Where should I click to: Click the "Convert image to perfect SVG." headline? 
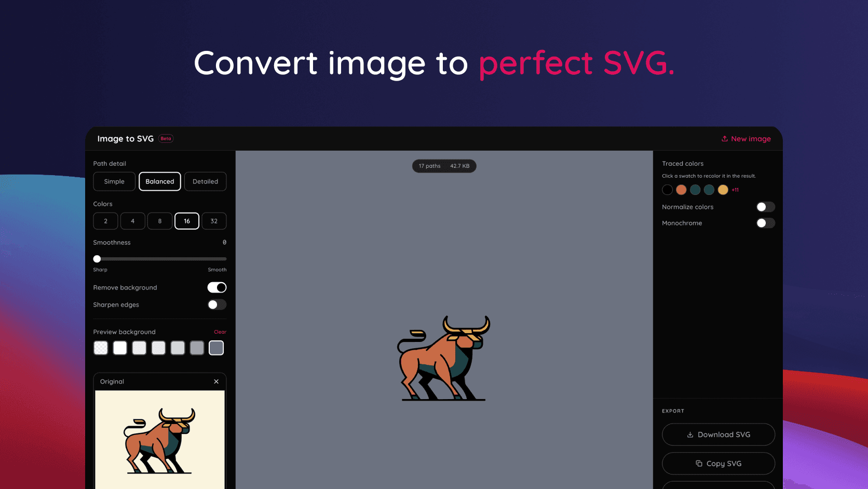coord(434,63)
